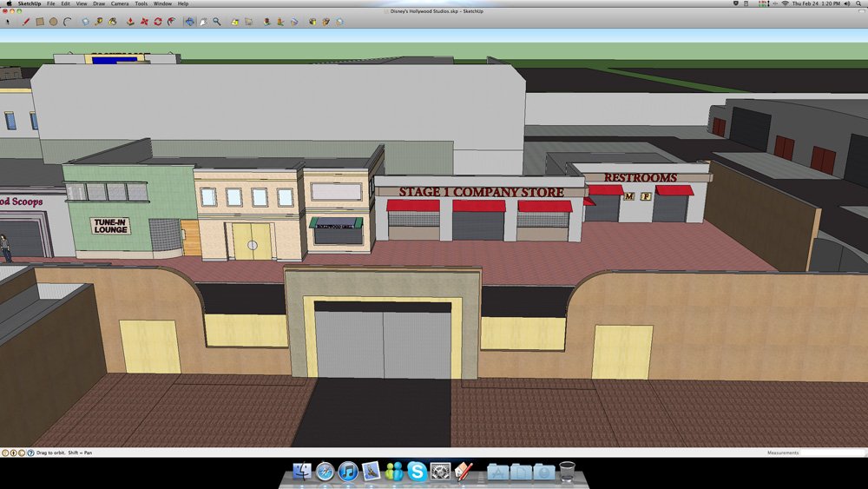Select the arrow Select tool
This screenshot has width=868, height=489.
8,22
